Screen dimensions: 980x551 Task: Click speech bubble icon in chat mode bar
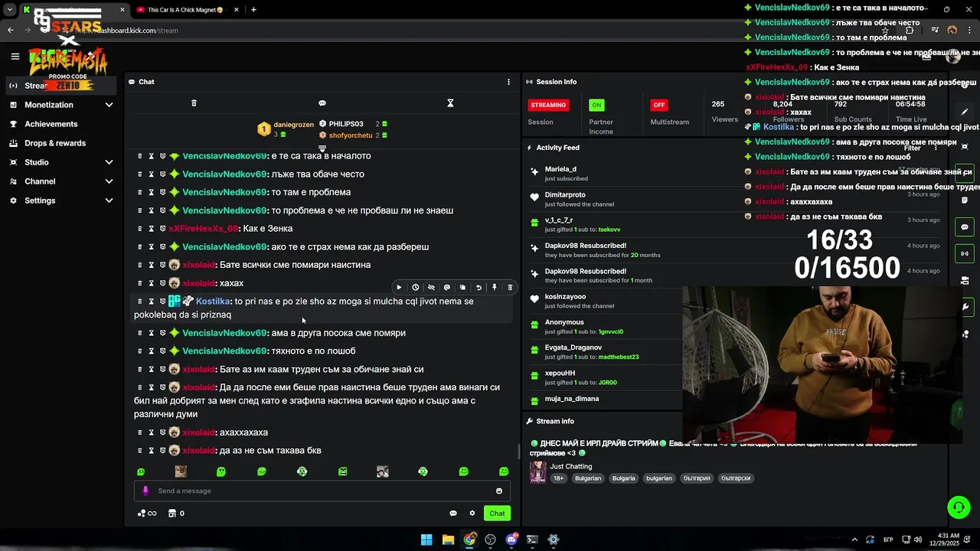coord(322,103)
